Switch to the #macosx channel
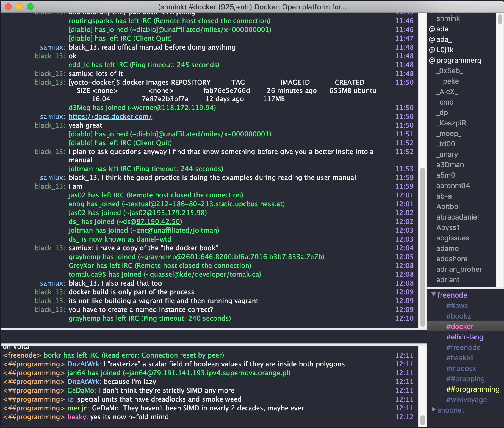The width and height of the screenshot is (504, 428). (461, 368)
